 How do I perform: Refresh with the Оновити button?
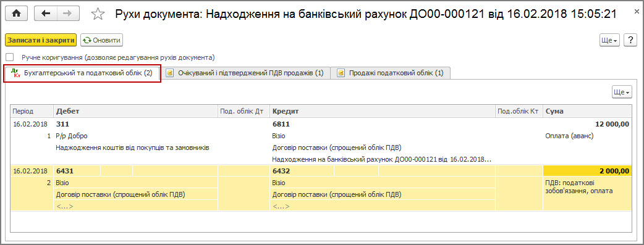tap(102, 40)
